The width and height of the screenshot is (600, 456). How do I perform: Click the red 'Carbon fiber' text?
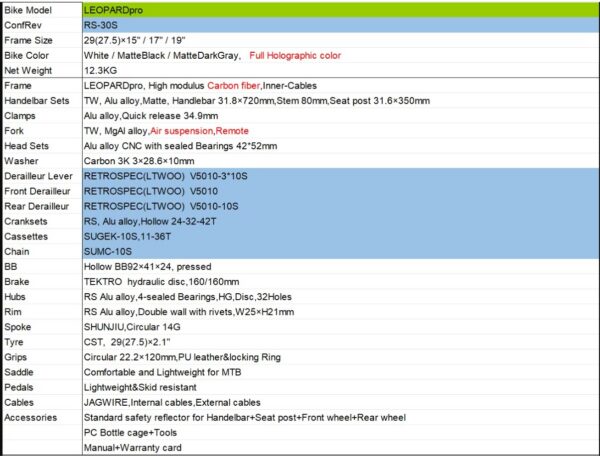pos(233,86)
